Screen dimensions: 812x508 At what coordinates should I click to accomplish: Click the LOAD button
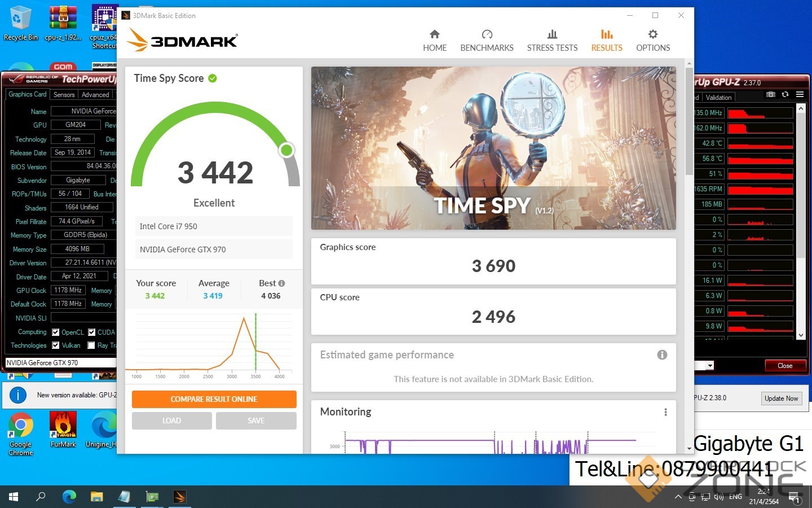[171, 421]
